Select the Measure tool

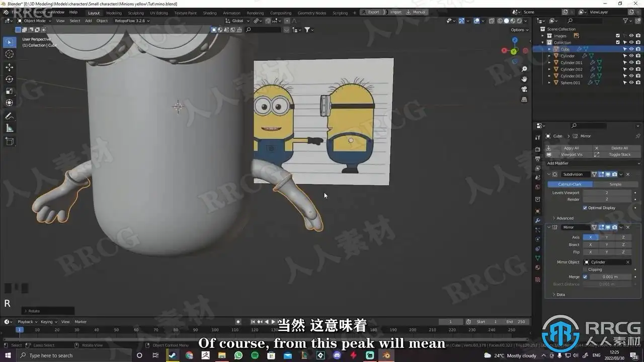(10, 128)
